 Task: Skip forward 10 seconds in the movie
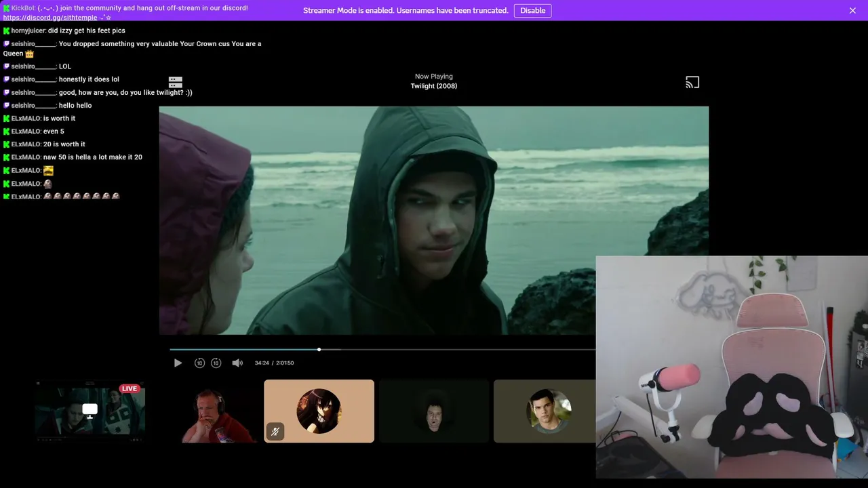216,363
